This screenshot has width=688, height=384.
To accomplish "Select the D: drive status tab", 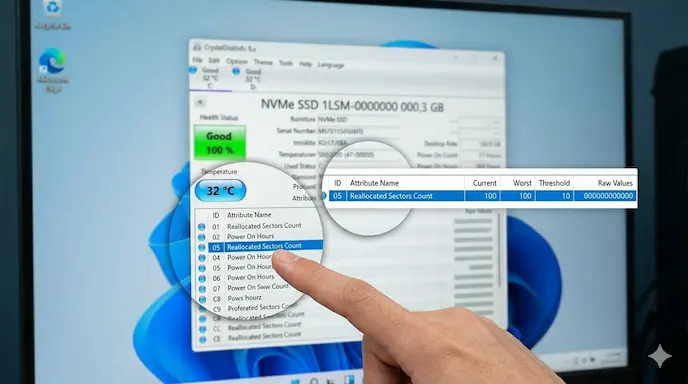I will [253, 79].
